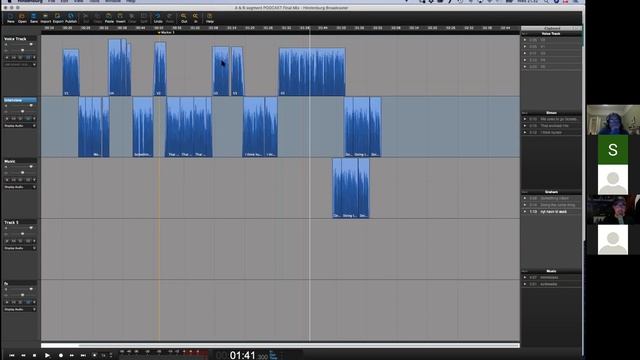This screenshot has height=360, width=640.
Task: Click the Publish toolbar icon
Action: pos(71,18)
